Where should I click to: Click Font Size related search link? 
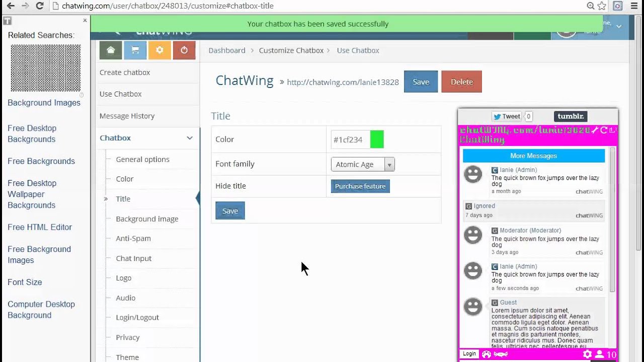pyautogui.click(x=25, y=282)
